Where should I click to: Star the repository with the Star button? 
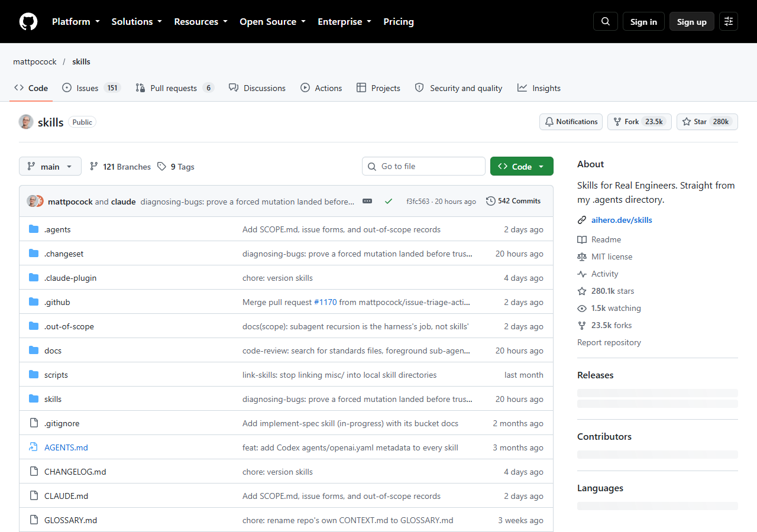click(x=707, y=122)
